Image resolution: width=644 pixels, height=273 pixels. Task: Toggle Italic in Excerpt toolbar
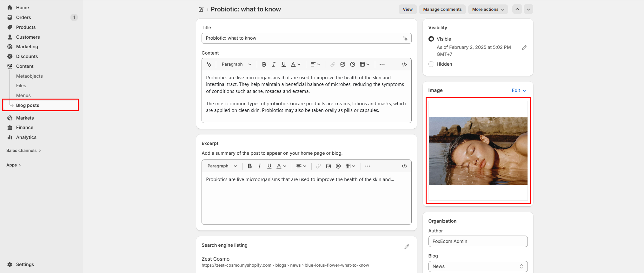tap(259, 166)
